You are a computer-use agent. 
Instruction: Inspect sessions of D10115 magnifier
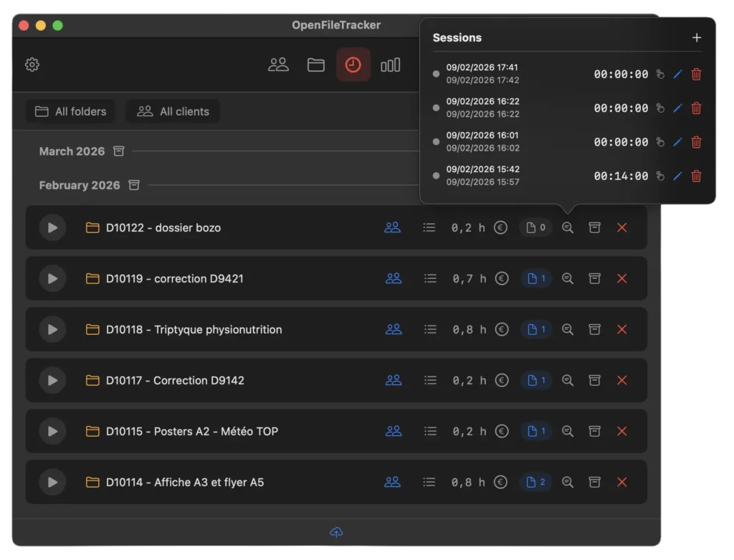click(x=568, y=431)
